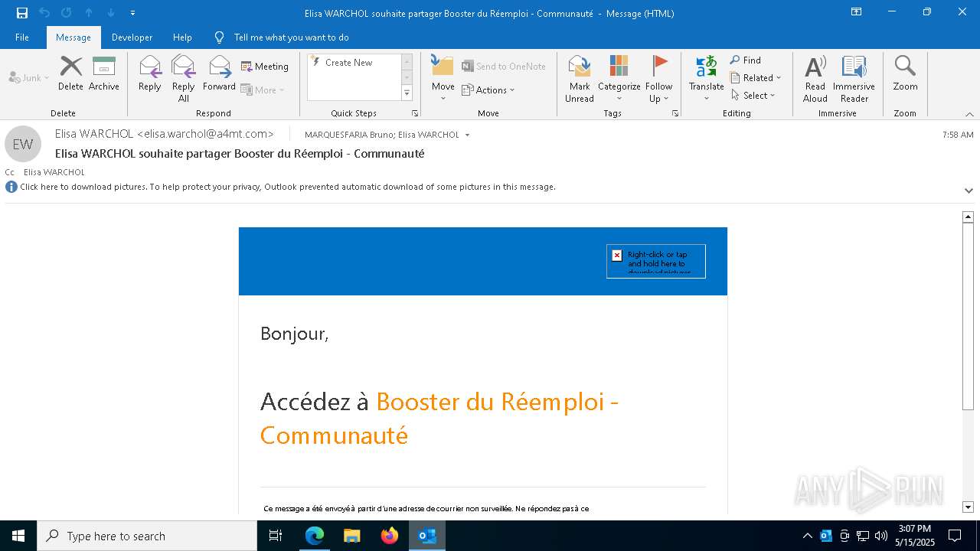This screenshot has height=551, width=980.
Task: Open File Explorer from the taskbar
Action: tap(351, 536)
